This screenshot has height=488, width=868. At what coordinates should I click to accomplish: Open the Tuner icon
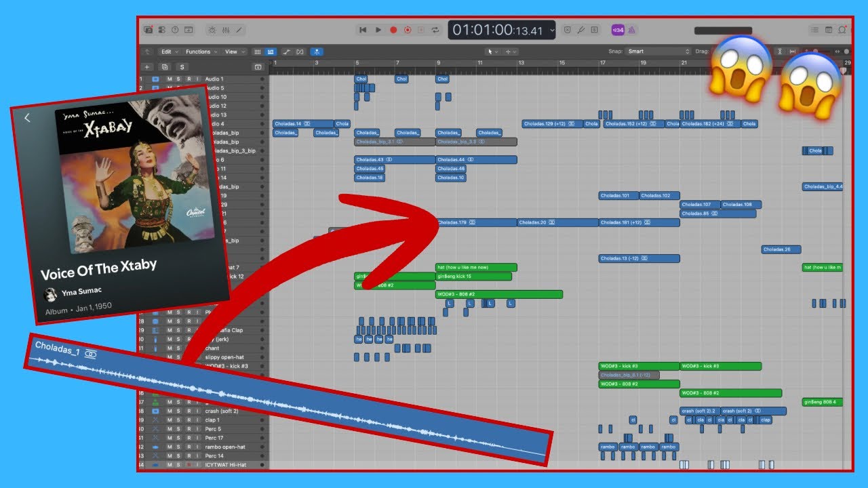[x=581, y=30]
